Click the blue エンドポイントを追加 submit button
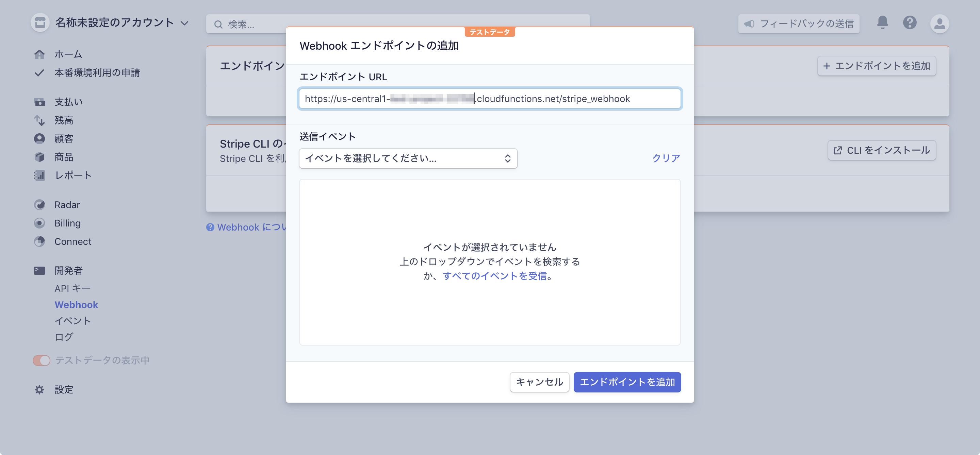 pyautogui.click(x=627, y=382)
